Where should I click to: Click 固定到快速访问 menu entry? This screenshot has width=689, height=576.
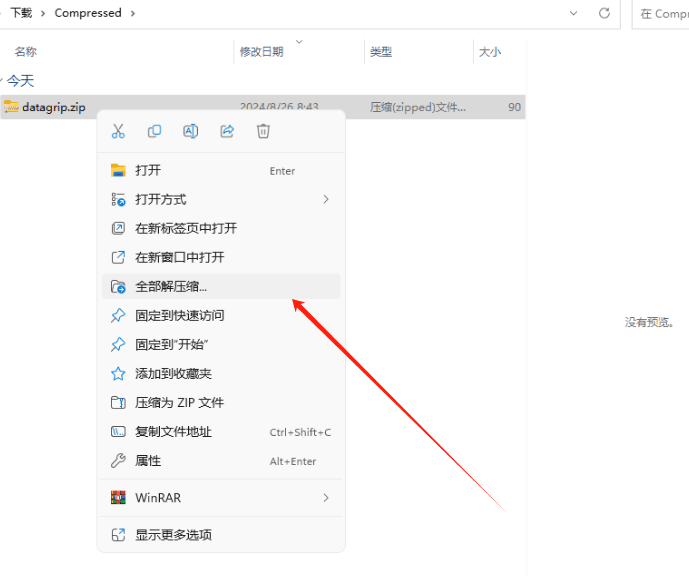point(179,315)
